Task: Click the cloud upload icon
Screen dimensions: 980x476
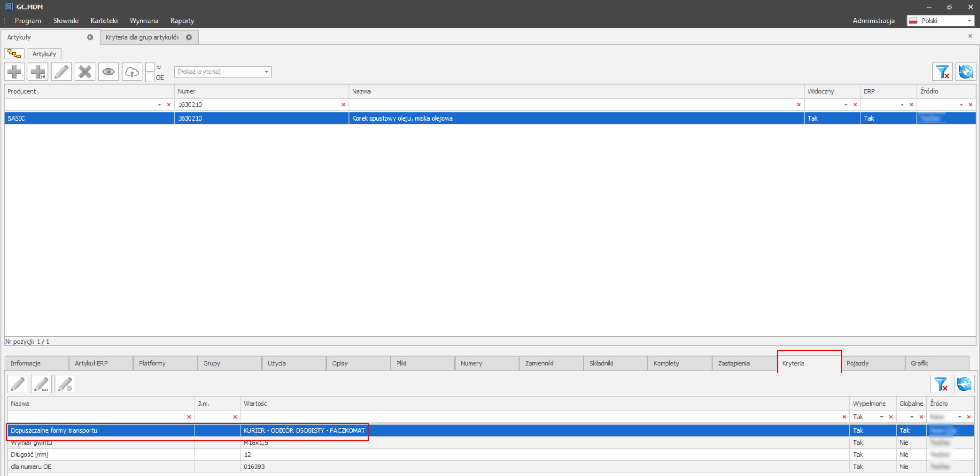Action: tap(132, 72)
